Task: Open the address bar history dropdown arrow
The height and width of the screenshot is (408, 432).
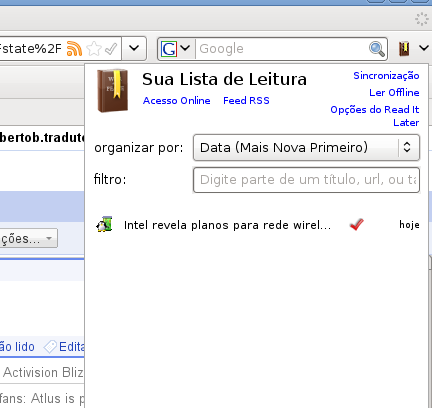Action: (134, 48)
